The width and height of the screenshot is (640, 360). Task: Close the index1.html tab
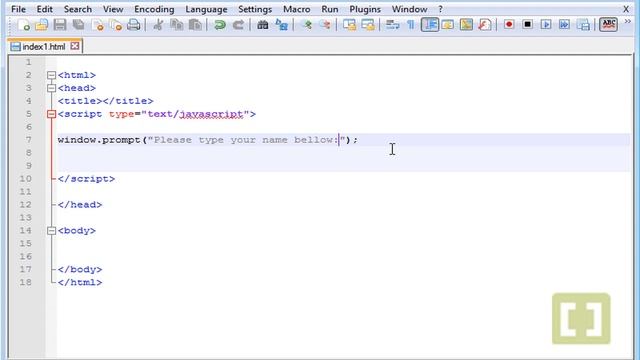75,46
